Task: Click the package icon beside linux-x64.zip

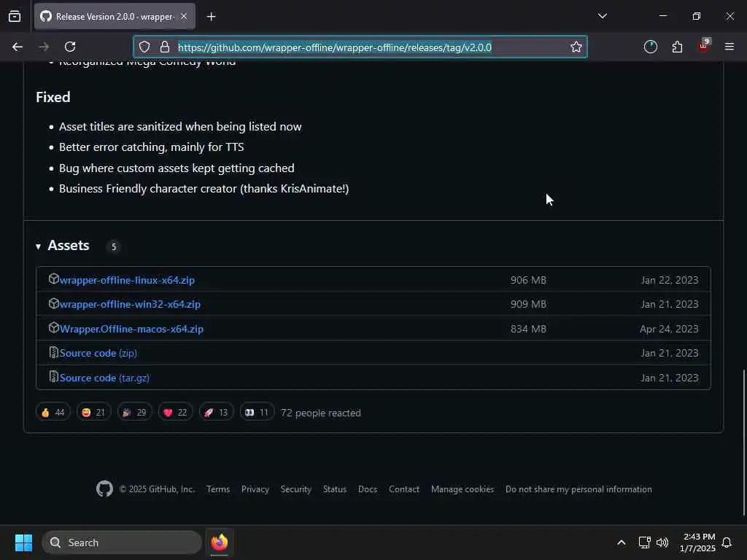Action: tap(53, 279)
